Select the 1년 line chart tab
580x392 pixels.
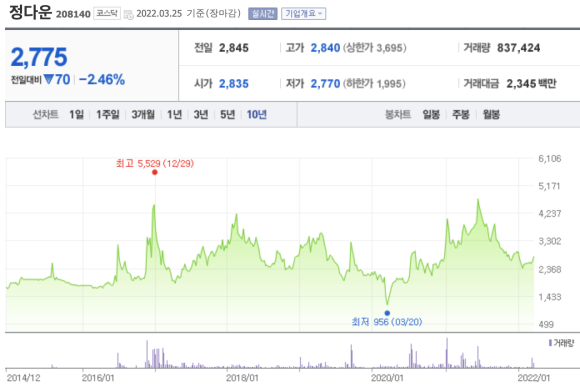point(174,115)
